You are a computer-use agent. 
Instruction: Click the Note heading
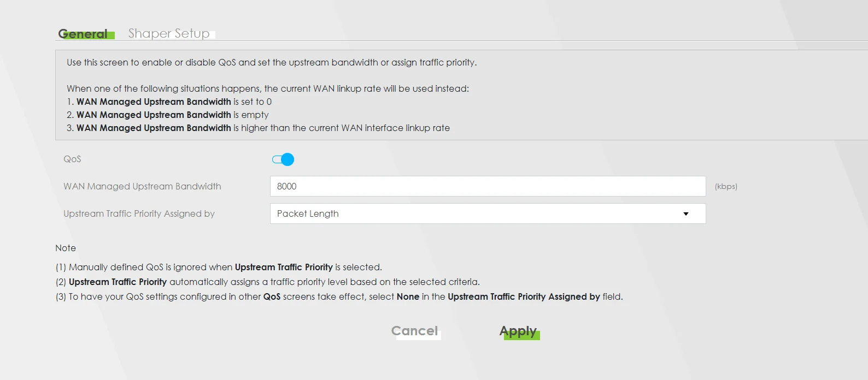[x=66, y=248]
